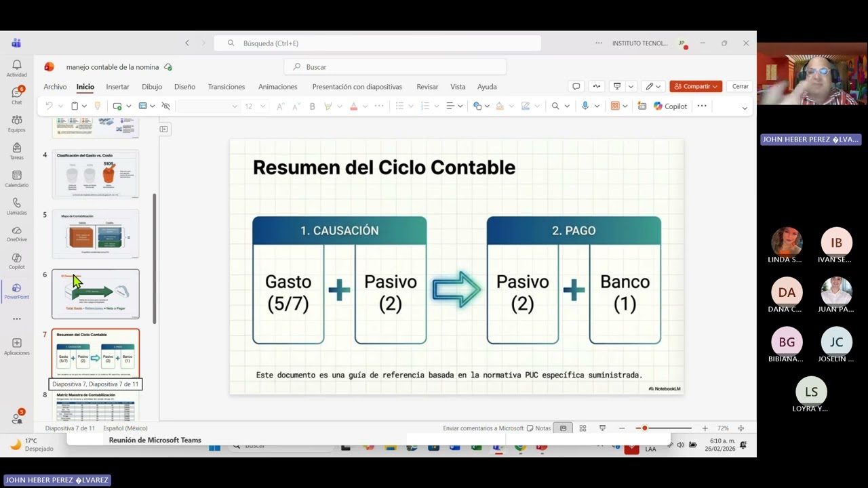The width and height of the screenshot is (868, 488).
Task: Expand the slide layout dropdown
Action: [152, 106]
